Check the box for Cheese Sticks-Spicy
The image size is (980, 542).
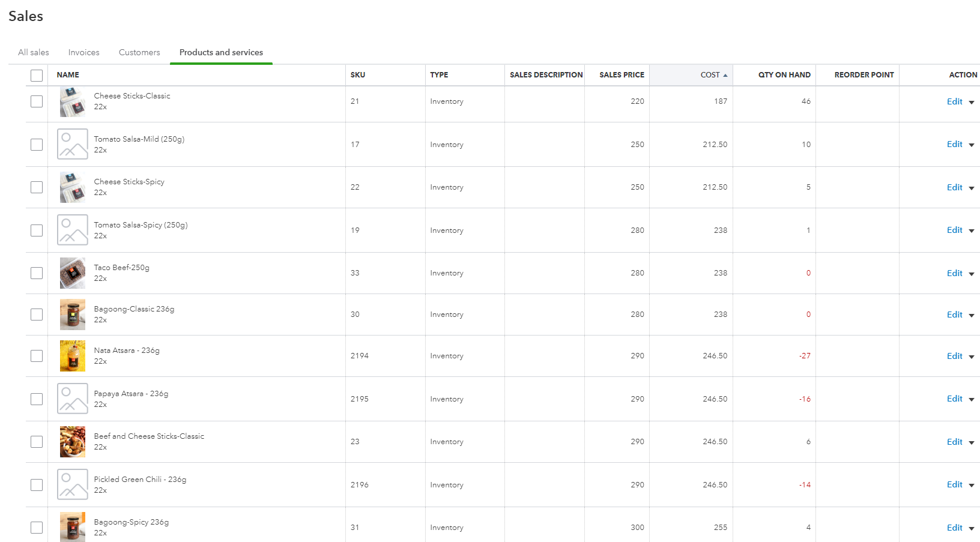(x=37, y=187)
